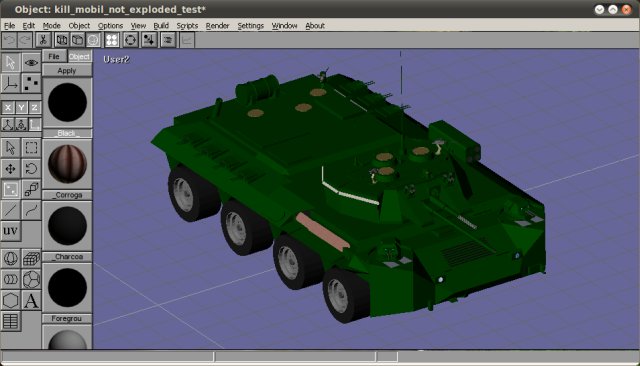
Task: Open the Mode menu
Action: tap(51, 26)
